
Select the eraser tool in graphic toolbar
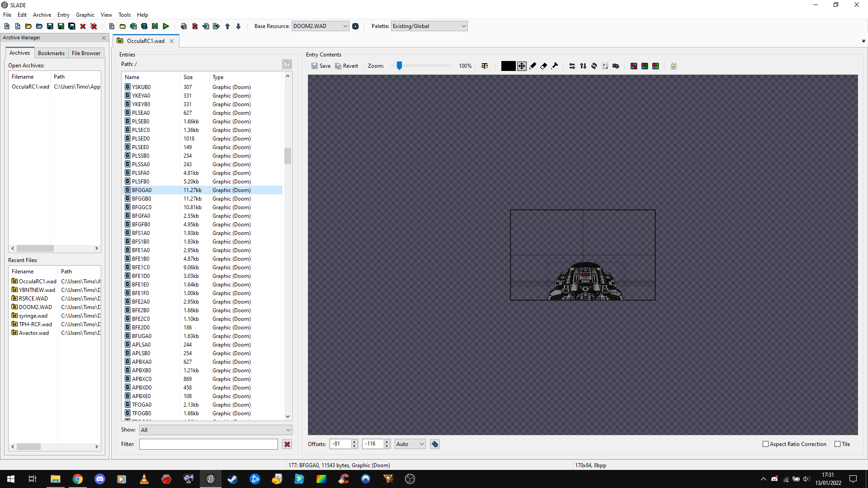click(544, 66)
